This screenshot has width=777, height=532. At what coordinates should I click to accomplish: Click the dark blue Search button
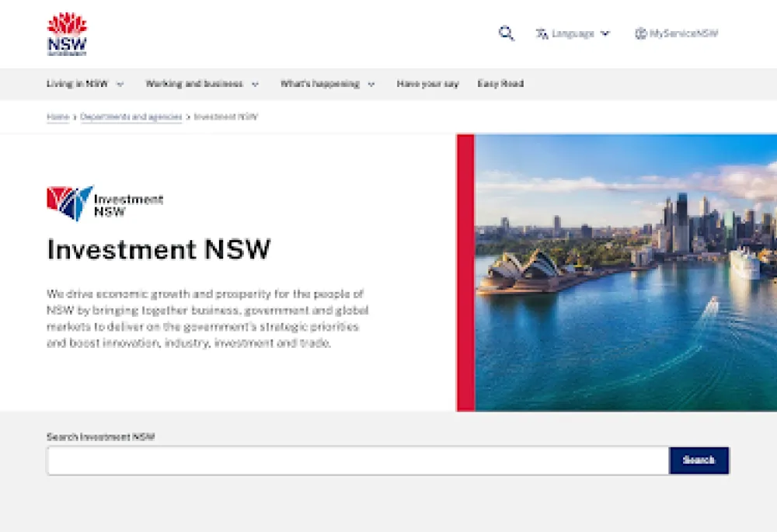click(699, 461)
